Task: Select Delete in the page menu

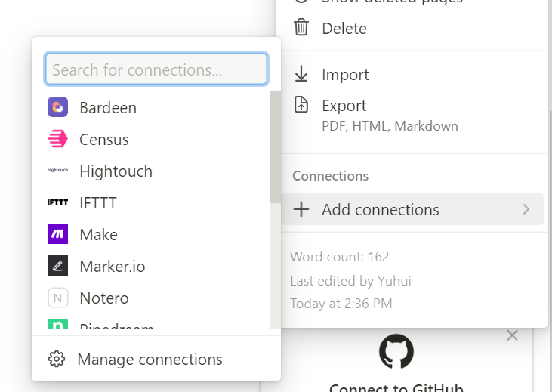Action: [x=344, y=28]
